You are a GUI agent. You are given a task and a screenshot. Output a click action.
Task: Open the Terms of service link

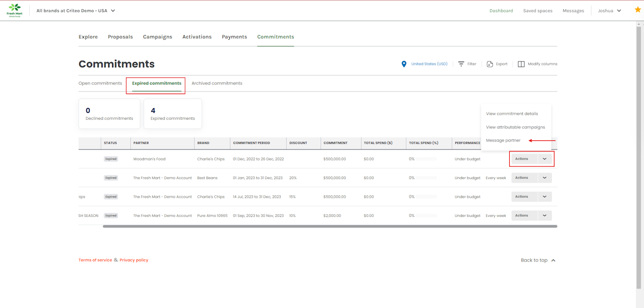click(x=95, y=260)
